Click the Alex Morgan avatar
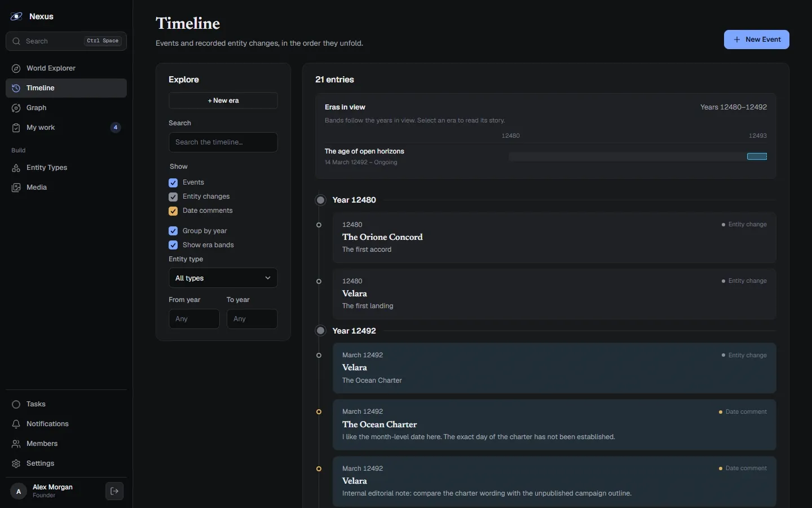 [x=19, y=491]
